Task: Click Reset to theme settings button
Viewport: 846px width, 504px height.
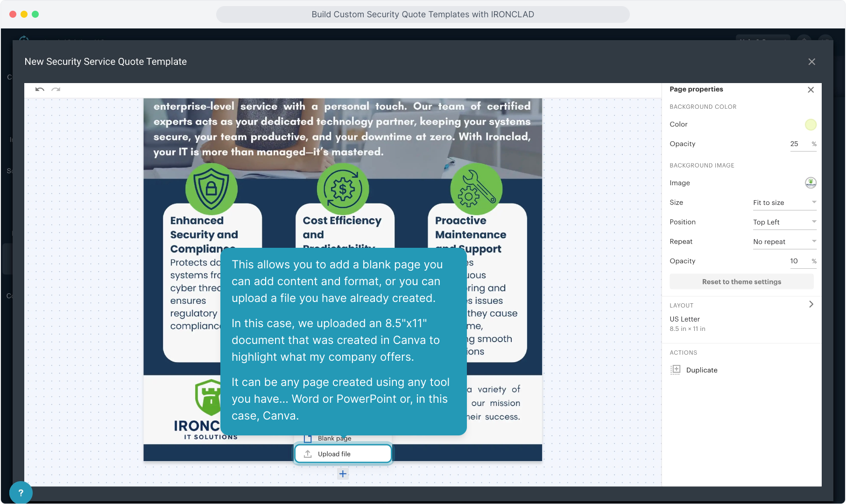Action: coord(741,282)
